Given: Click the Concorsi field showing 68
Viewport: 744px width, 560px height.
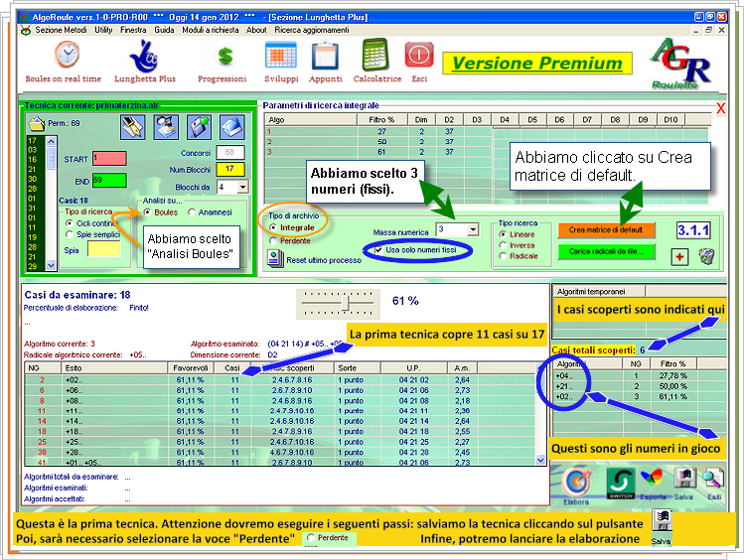Looking at the screenshot, I should pyautogui.click(x=230, y=152).
